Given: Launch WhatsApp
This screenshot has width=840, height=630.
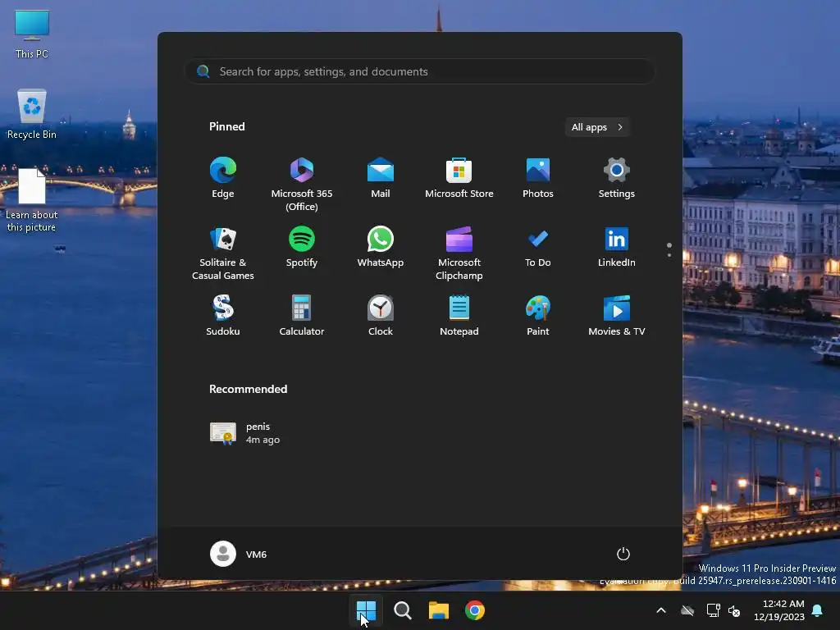Looking at the screenshot, I should tap(381, 248).
